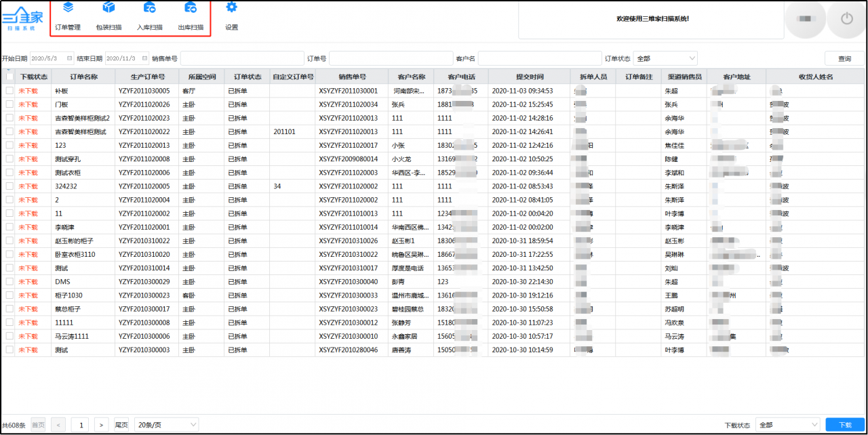Viewport: 868px width, 435px height.
Task: Check the row checkbox for 门板
Action: tap(9, 104)
